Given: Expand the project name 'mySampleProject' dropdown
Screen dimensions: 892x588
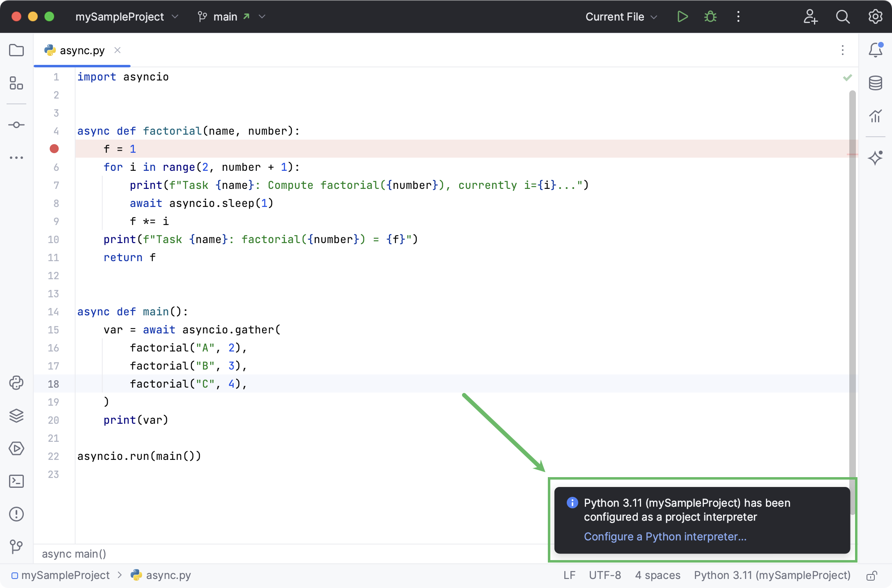Looking at the screenshot, I should pos(175,17).
